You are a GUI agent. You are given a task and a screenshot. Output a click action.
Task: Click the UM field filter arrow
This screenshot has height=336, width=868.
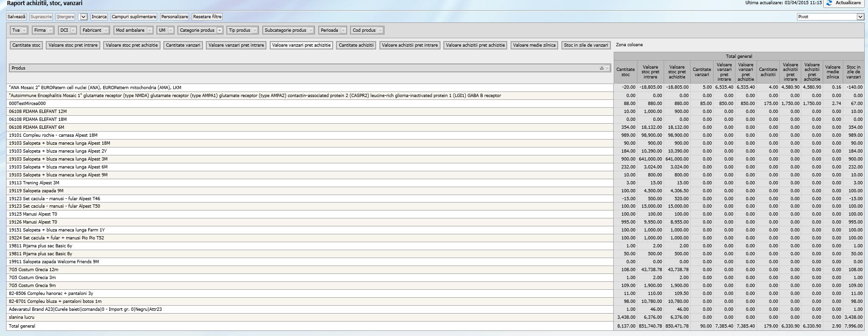coord(170,30)
